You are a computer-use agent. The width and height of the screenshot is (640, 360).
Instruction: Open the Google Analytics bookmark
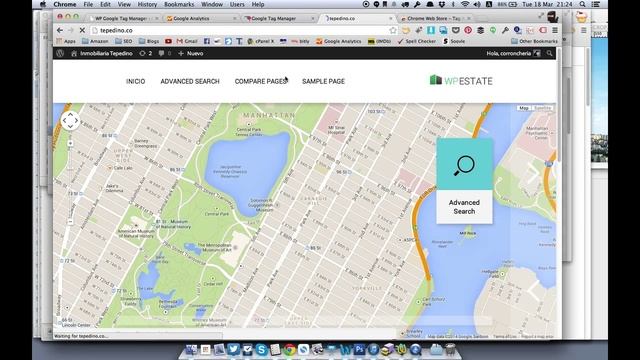(x=338, y=41)
